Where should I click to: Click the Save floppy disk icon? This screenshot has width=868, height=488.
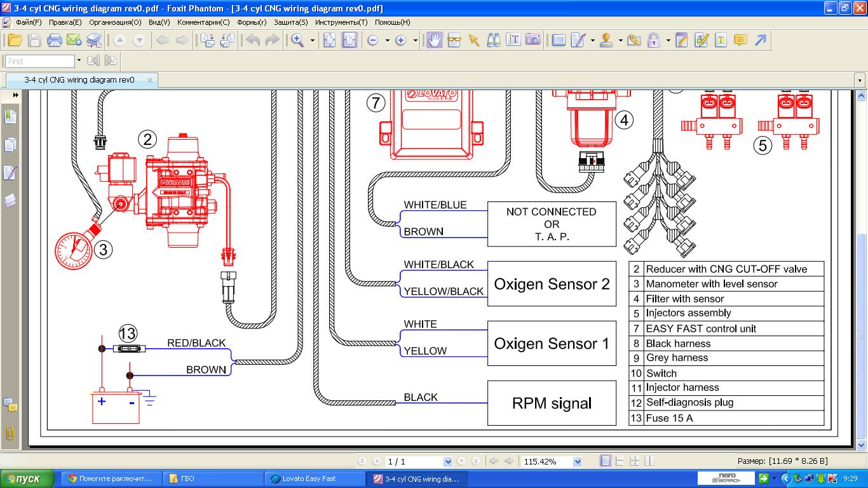pyautogui.click(x=34, y=40)
